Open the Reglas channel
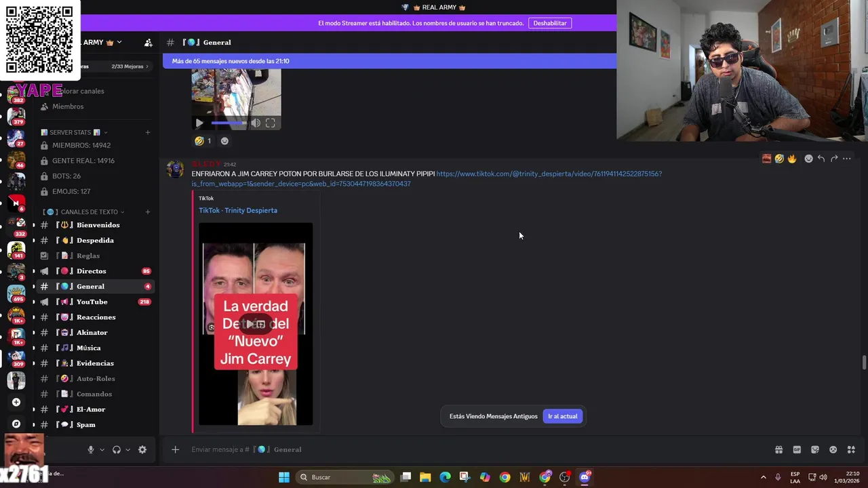This screenshot has width=868, height=488. [x=96, y=256]
